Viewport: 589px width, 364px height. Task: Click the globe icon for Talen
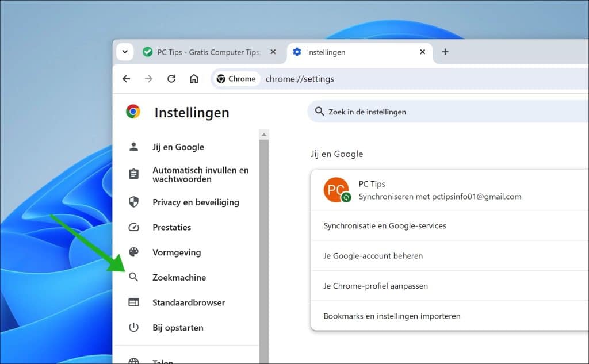(133, 361)
